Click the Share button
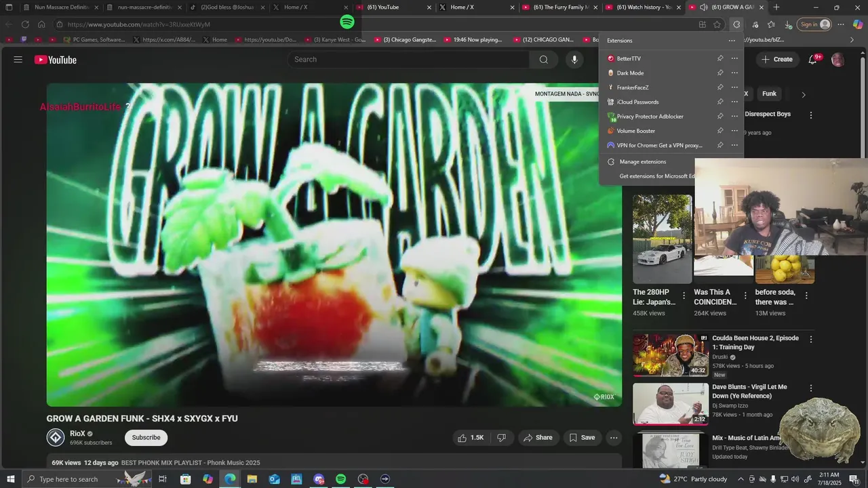The width and height of the screenshot is (868, 488). click(538, 438)
